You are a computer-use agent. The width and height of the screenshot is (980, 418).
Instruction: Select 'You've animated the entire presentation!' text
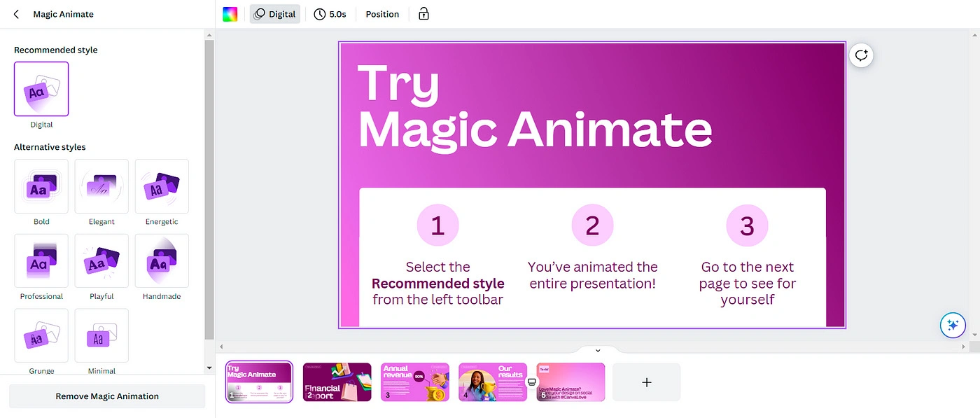pyautogui.click(x=593, y=275)
